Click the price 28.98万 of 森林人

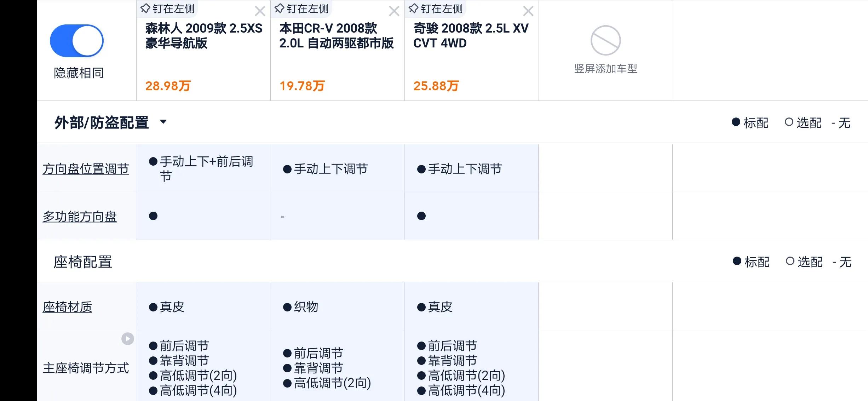pos(167,85)
